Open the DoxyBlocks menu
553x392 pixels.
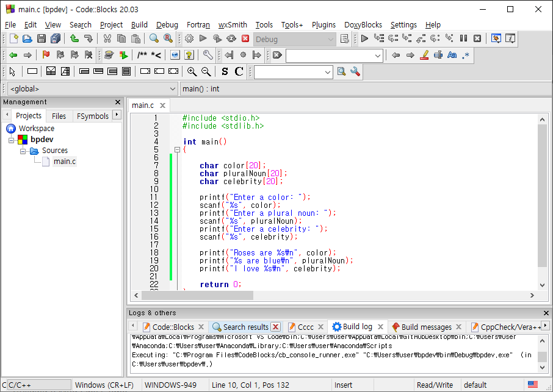(x=363, y=24)
